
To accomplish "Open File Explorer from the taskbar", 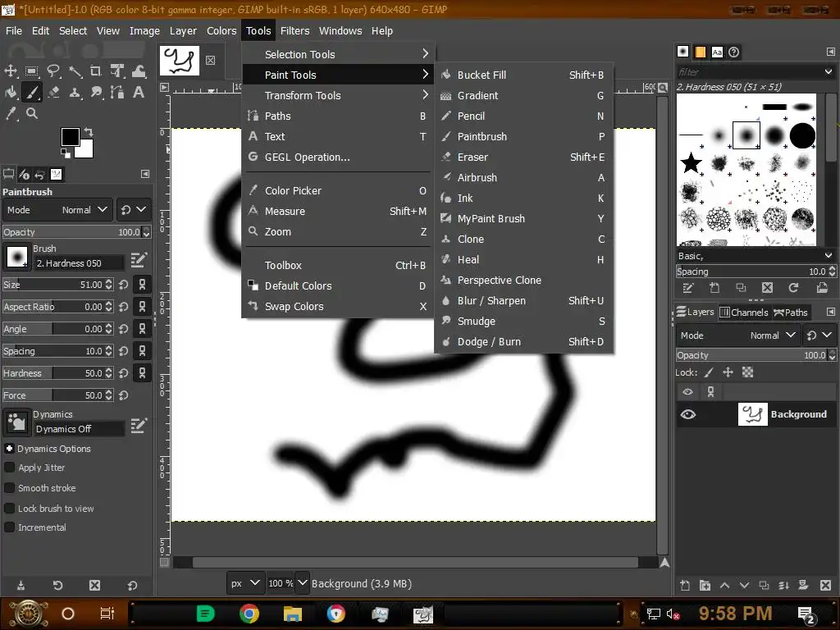I will tap(293, 614).
